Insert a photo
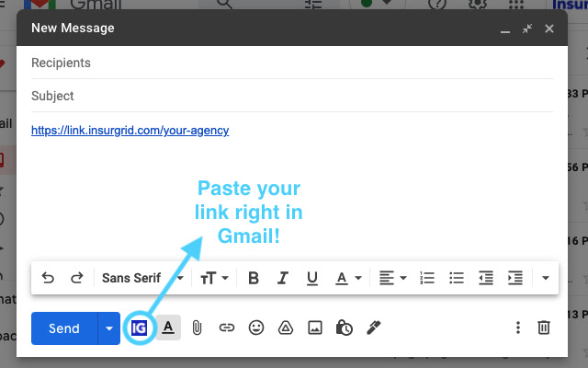Image resolution: width=588 pixels, height=368 pixels. click(x=315, y=328)
